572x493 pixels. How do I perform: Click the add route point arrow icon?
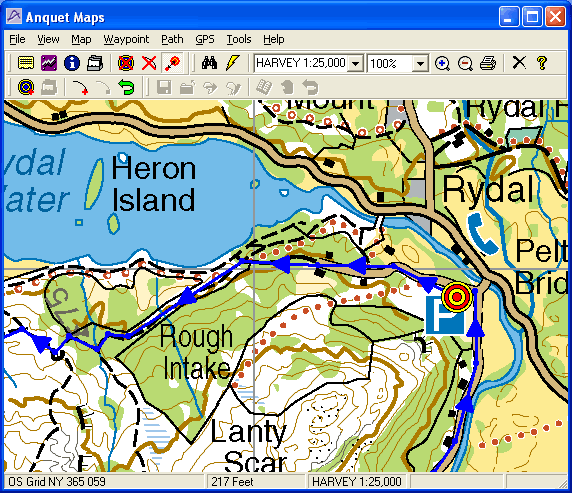(x=80, y=88)
